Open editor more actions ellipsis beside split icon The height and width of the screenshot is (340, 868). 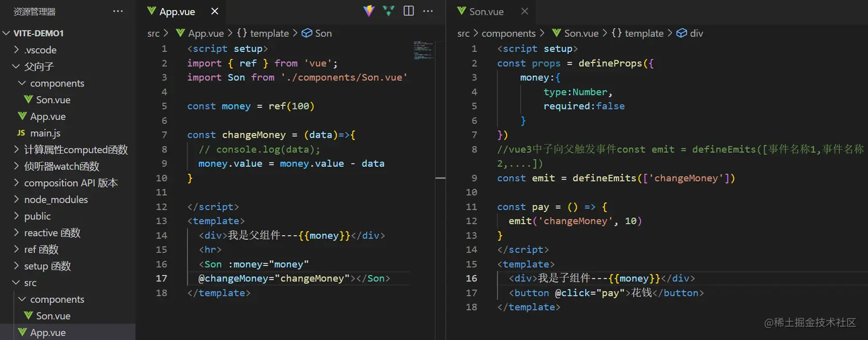428,11
